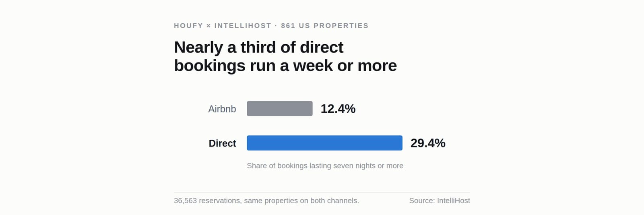Click the × symbol between HOUFY and INTELLIHOST

pos(208,26)
